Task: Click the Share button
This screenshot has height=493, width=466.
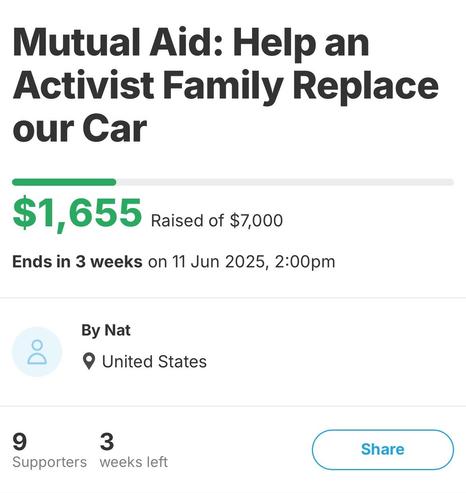Action: [383, 449]
